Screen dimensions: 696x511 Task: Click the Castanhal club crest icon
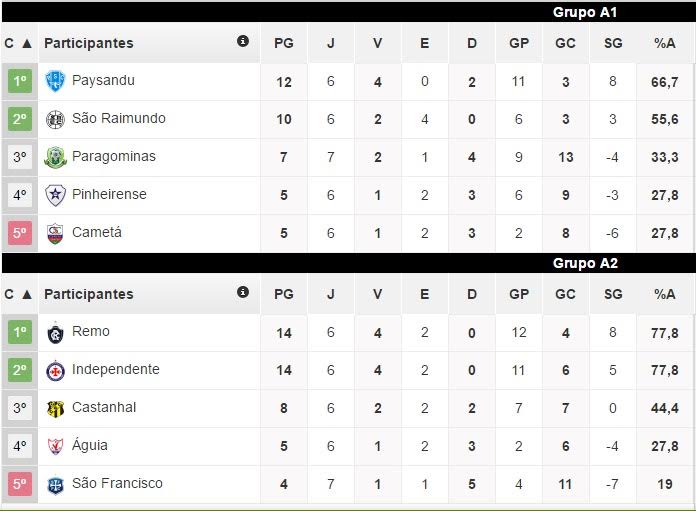pyautogui.click(x=55, y=408)
